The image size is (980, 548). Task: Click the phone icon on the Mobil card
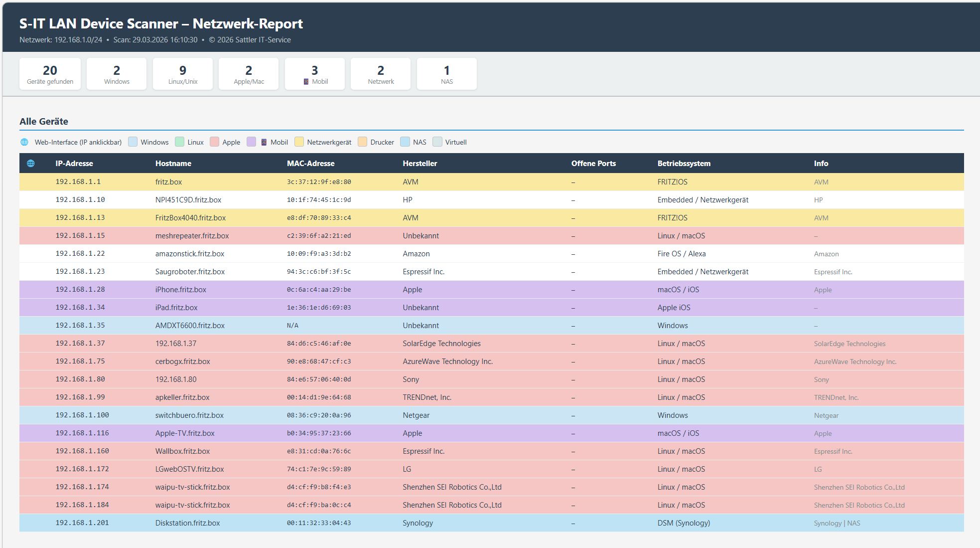(x=306, y=82)
